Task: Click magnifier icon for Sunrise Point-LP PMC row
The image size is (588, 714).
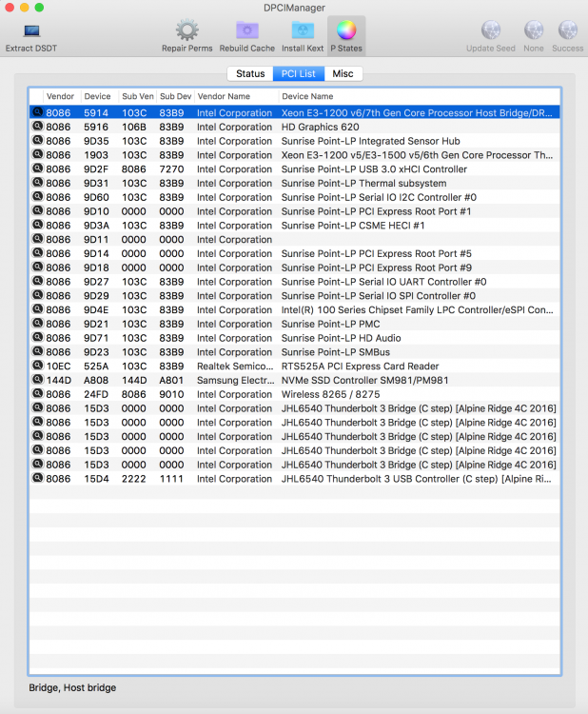Action: (37, 324)
